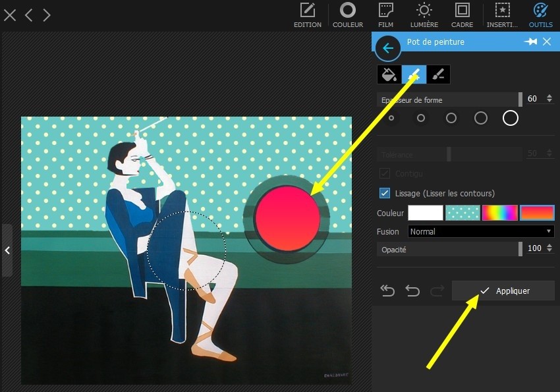Go to the next image arrow
This screenshot has width=560, height=392.
[46, 15]
